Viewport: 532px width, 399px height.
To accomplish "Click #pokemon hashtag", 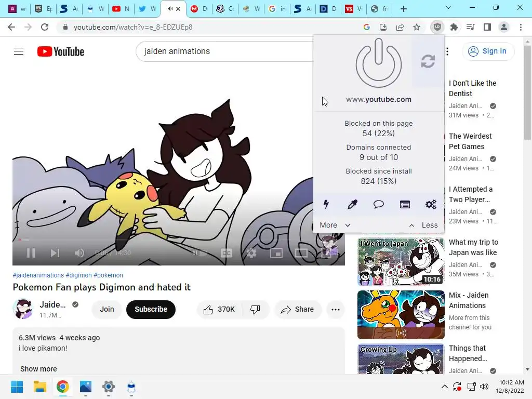I will tap(108, 275).
